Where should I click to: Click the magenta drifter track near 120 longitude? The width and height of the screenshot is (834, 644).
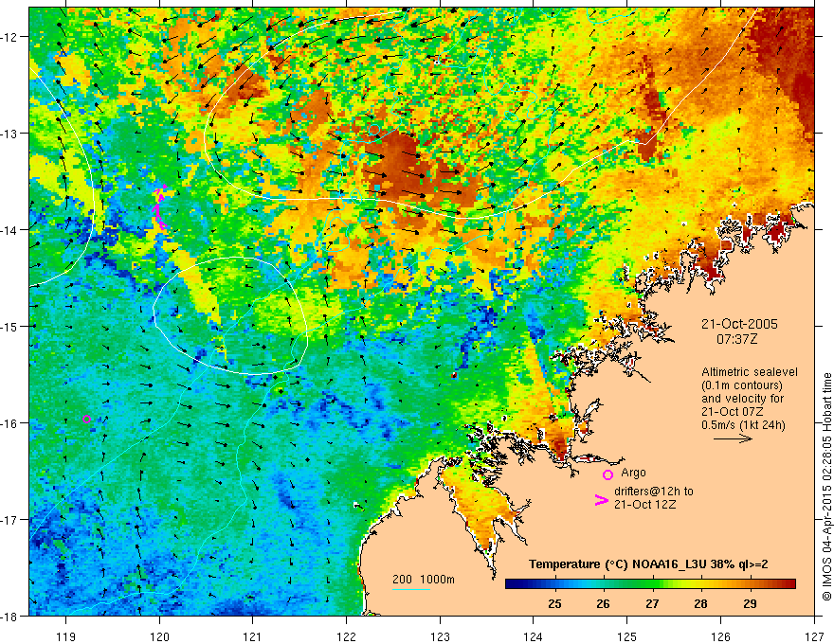coord(159,207)
